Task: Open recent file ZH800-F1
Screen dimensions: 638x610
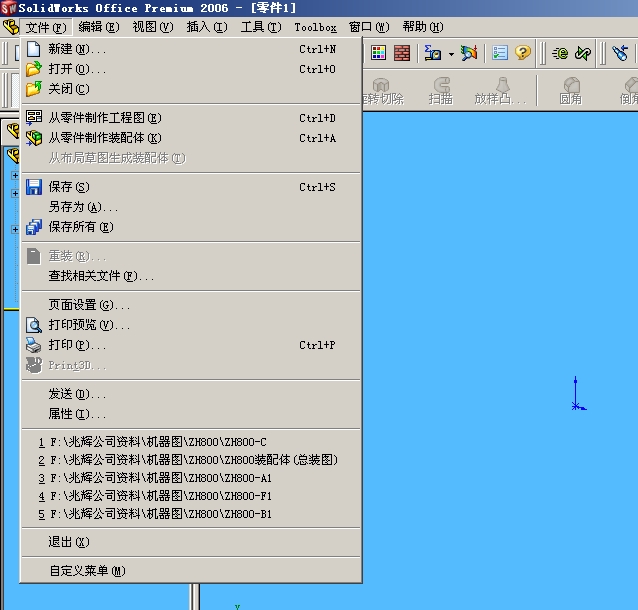Action: click(191, 496)
